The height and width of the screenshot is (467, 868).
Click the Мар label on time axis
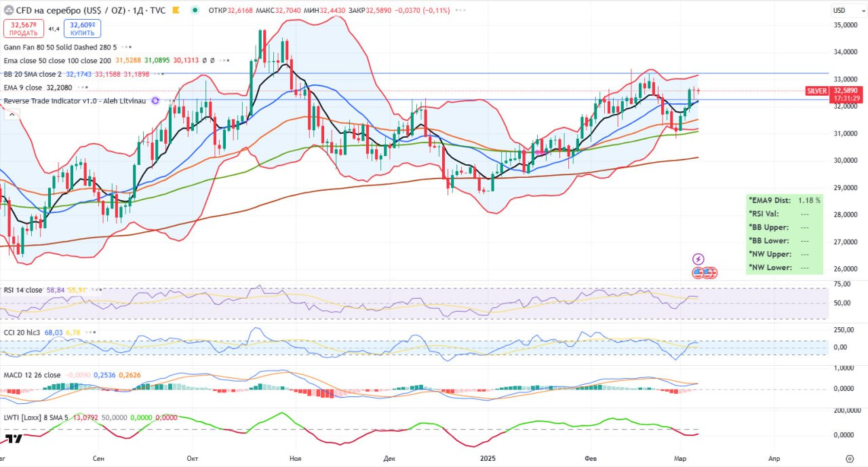point(679,458)
